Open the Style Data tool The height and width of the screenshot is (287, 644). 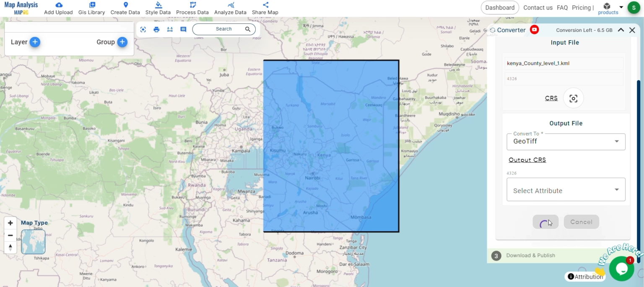tap(158, 8)
